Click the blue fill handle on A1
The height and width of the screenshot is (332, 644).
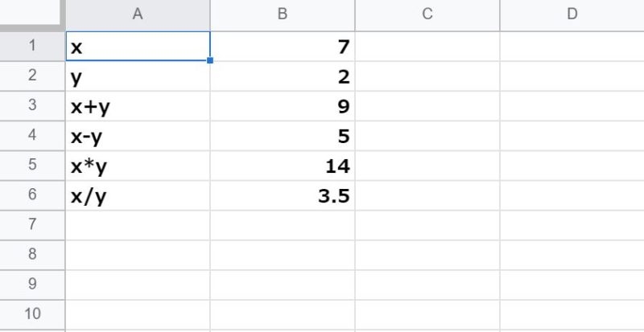click(x=210, y=60)
